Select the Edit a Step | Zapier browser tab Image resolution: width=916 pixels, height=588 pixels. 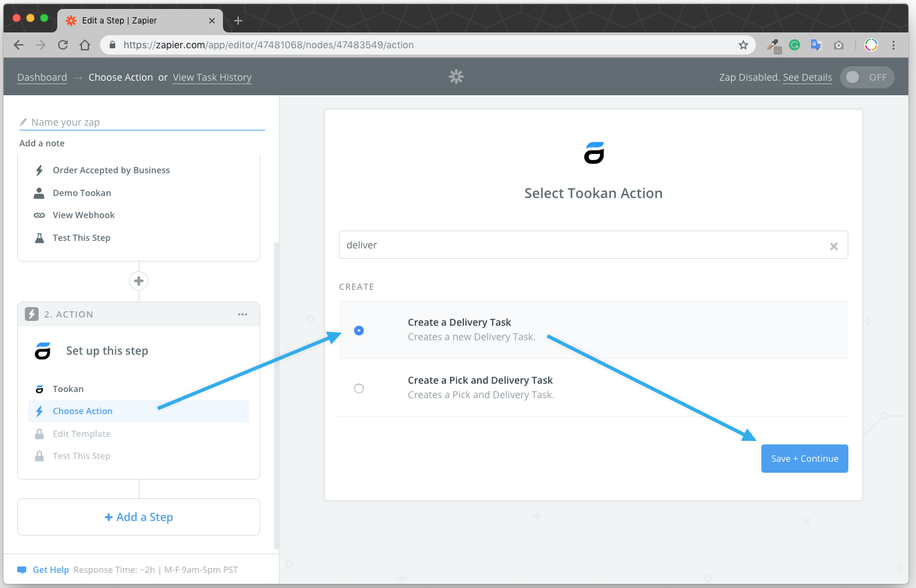(141, 21)
